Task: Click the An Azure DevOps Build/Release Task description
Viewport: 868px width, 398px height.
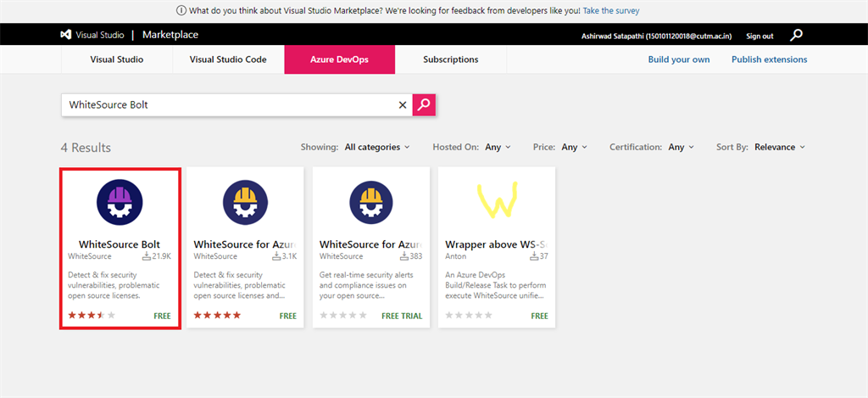Action: point(495,285)
